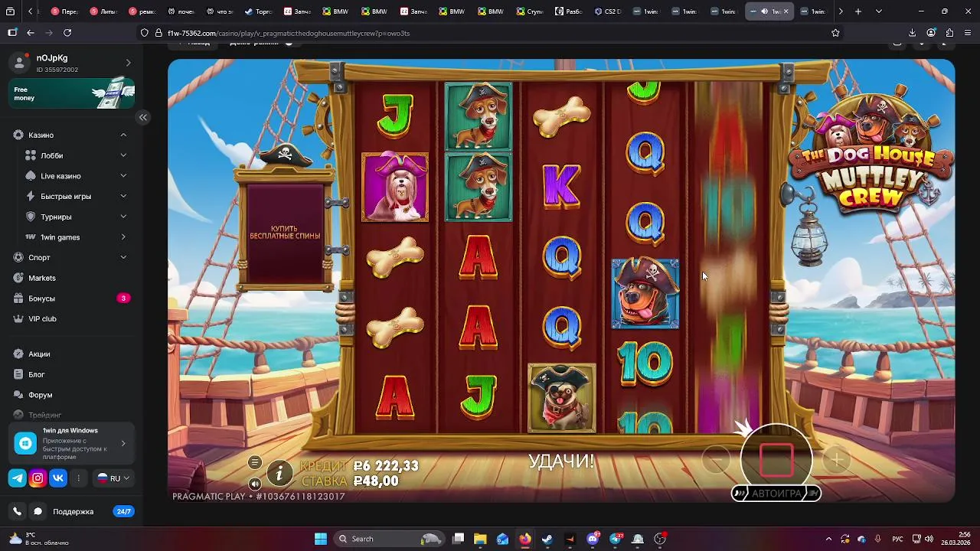The image size is (980, 551).
Task: Open Бонусы with 3 badge
Action: click(x=72, y=298)
